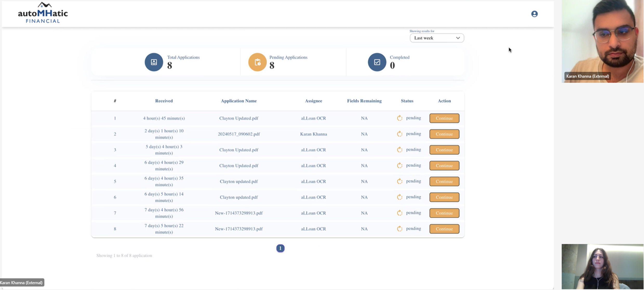Click the Total Applications download icon

pyautogui.click(x=154, y=62)
